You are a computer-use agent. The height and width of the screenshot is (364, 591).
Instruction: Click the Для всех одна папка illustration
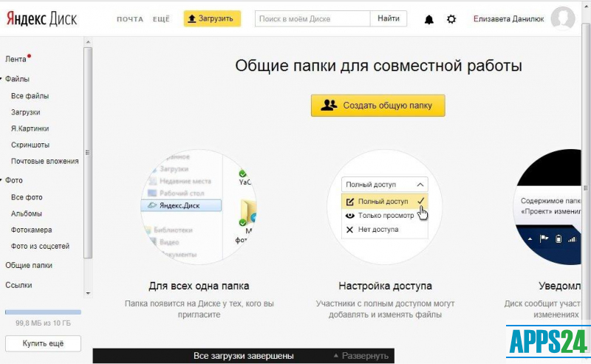point(199,207)
